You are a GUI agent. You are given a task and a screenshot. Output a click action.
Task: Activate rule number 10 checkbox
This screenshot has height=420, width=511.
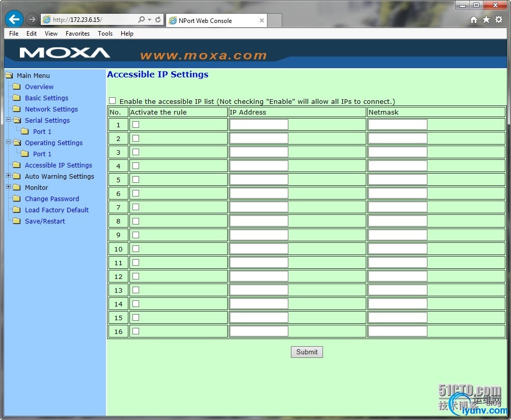tap(136, 248)
